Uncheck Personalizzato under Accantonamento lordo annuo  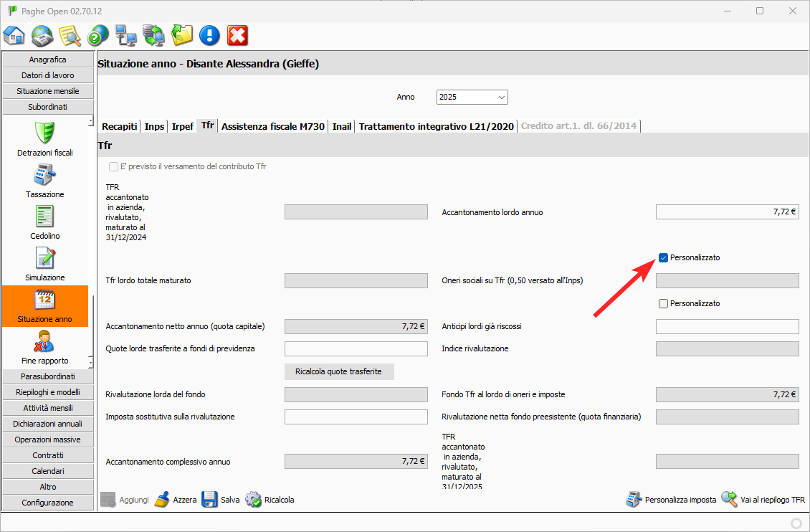(x=664, y=257)
